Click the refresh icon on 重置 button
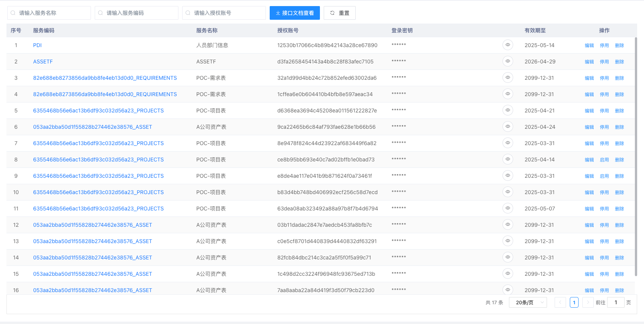The height and width of the screenshot is (324, 644). coord(332,13)
